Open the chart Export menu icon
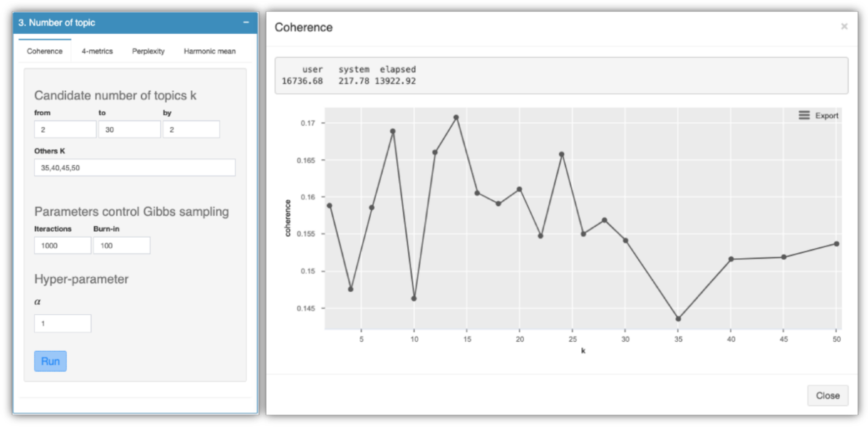Viewport: 868px width, 427px height. [804, 115]
